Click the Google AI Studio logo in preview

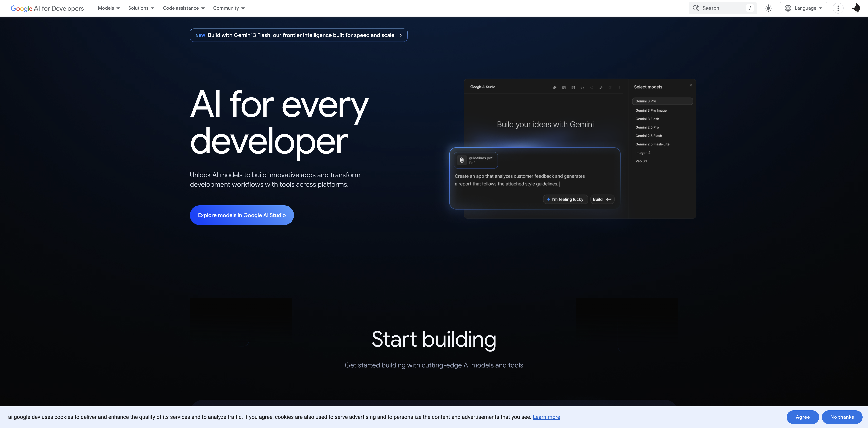pyautogui.click(x=482, y=87)
